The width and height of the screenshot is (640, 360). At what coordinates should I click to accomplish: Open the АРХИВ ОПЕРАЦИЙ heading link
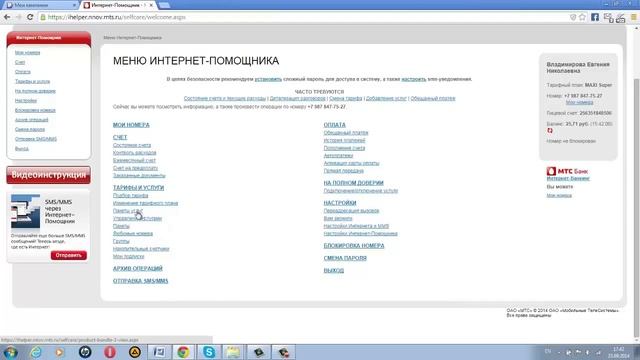[138, 269]
